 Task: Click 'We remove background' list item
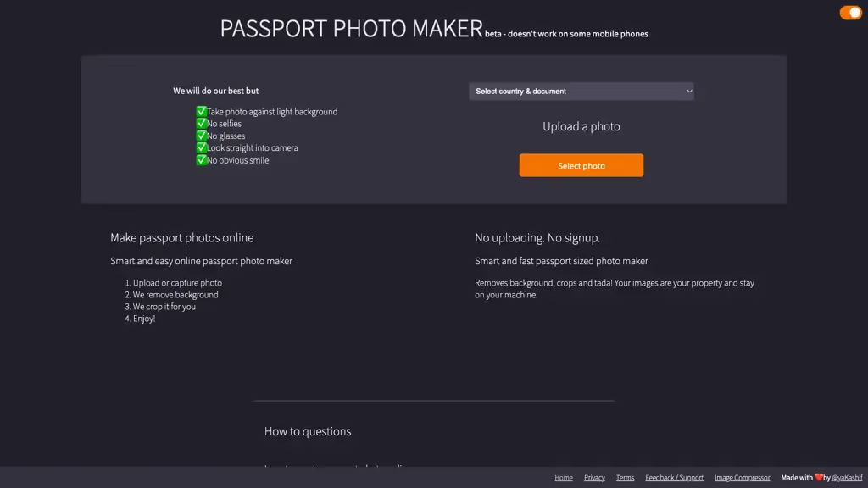(175, 295)
